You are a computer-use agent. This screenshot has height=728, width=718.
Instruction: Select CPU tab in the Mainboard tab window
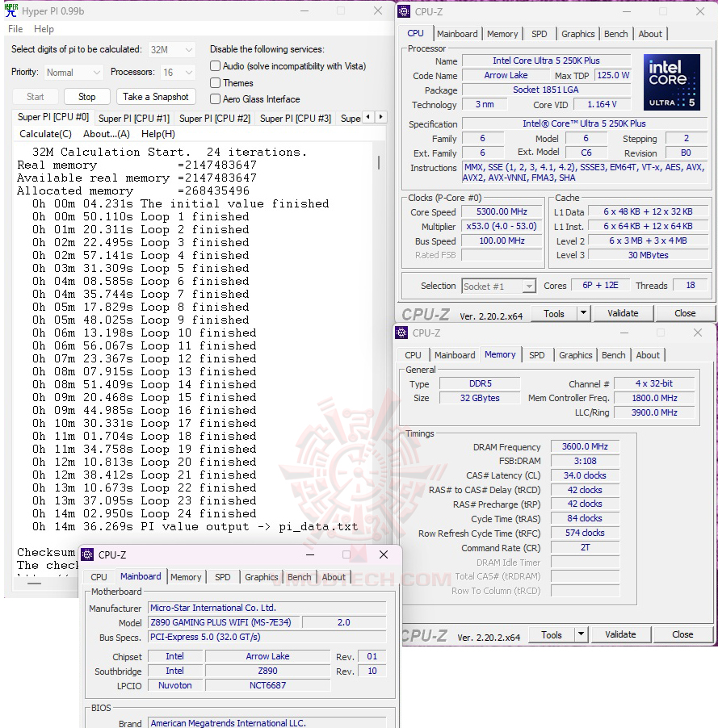99,577
